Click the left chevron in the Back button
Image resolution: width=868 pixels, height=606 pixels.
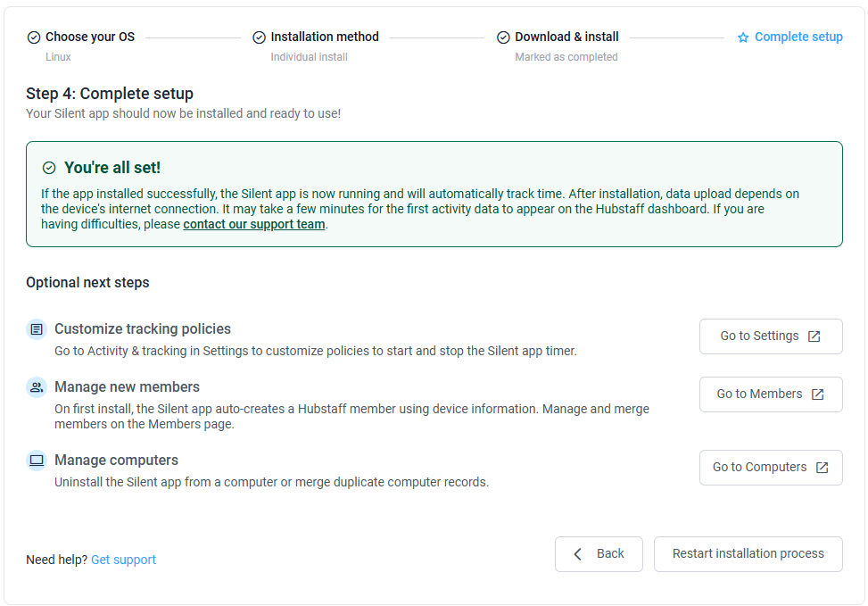pos(577,554)
